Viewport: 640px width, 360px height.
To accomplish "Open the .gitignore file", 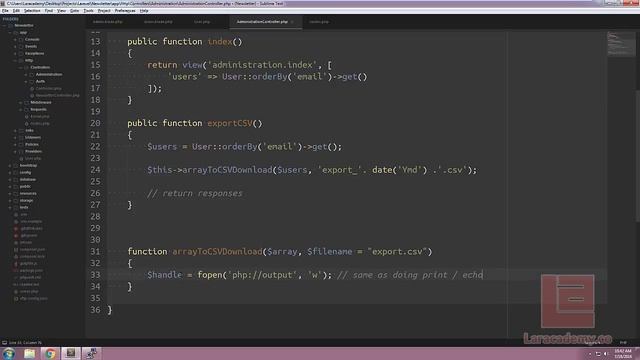I will (29, 236).
